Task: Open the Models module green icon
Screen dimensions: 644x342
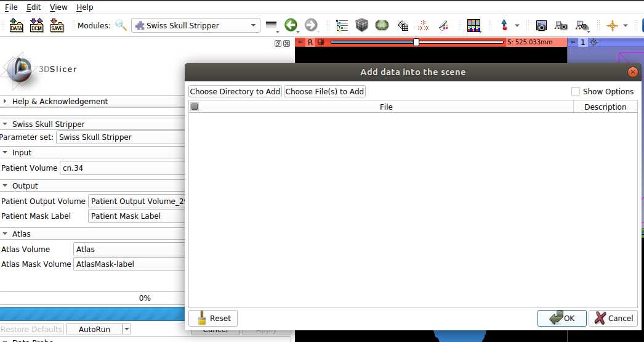Action: click(x=382, y=25)
